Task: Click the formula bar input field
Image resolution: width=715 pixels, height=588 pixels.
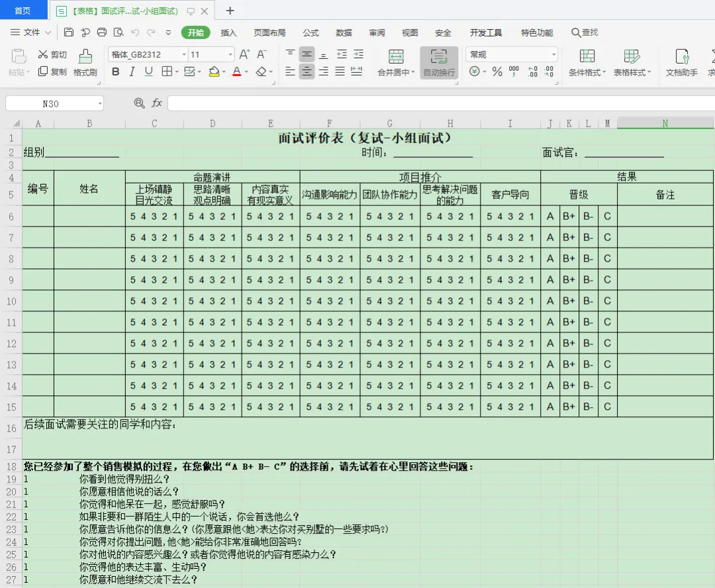Action: coord(441,103)
